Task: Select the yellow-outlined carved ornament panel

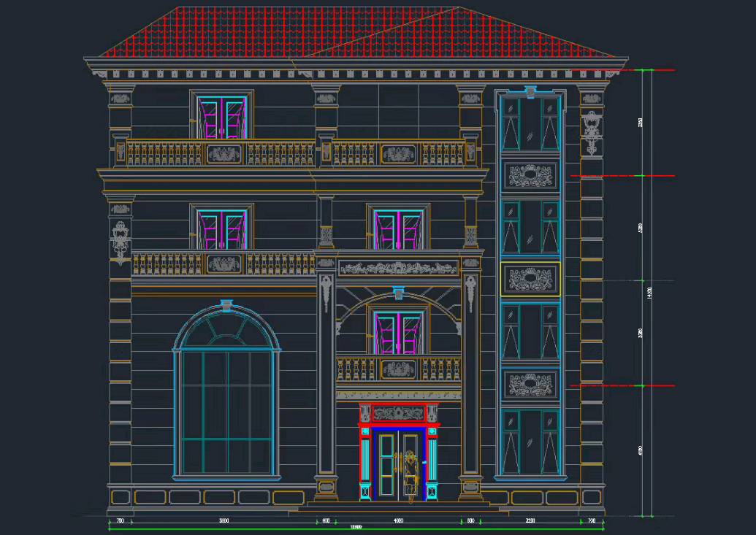Action: pyautogui.click(x=530, y=279)
